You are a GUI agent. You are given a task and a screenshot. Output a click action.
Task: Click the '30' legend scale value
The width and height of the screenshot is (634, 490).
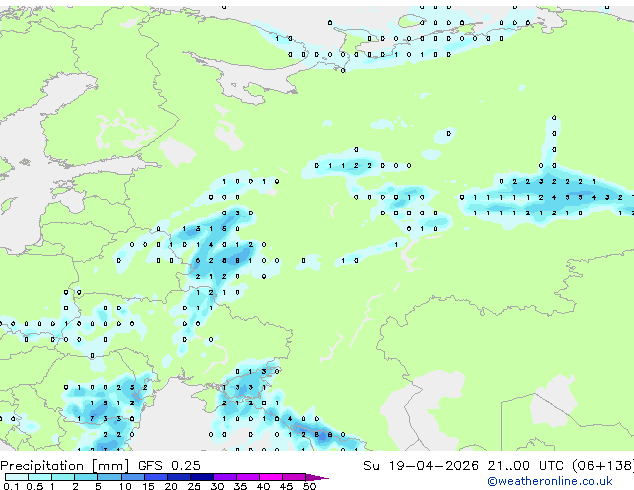point(217,486)
